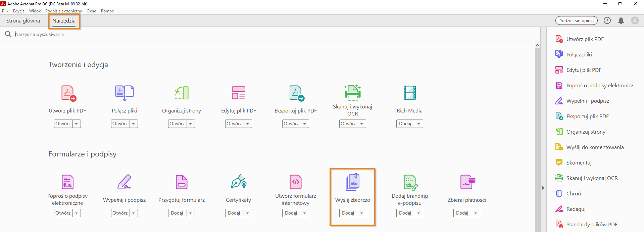Click Dodaj under Dodaj branding e-podpisu
The width and height of the screenshot is (644, 232).
(405, 213)
